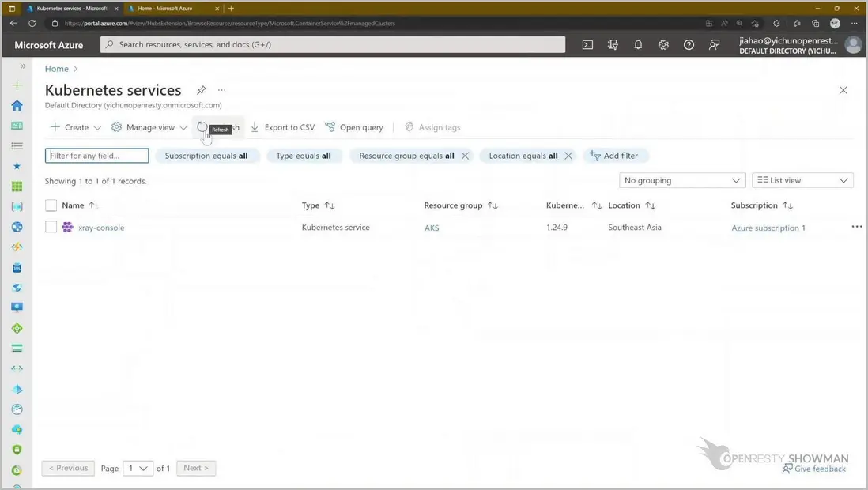The width and height of the screenshot is (868, 490).
Task: Click the Refresh toolbar button
Action: point(218,127)
